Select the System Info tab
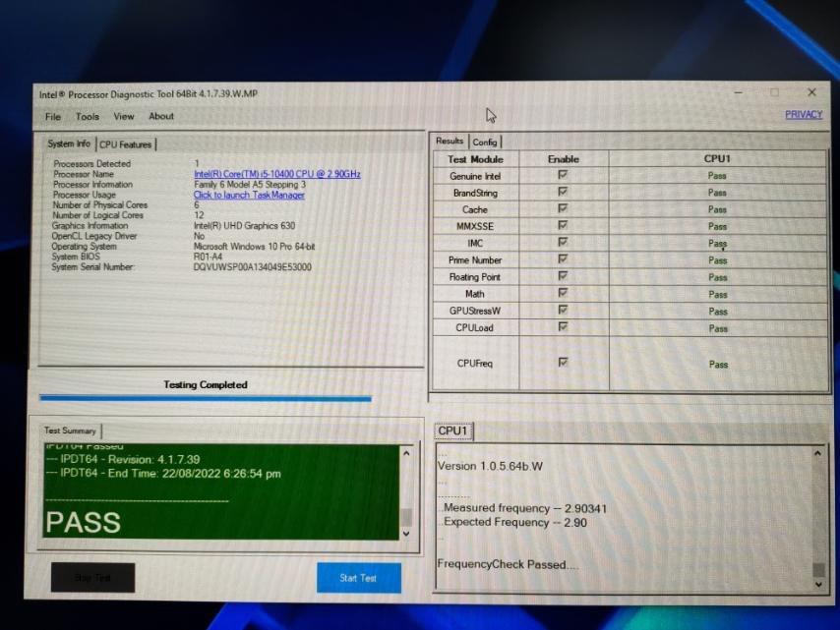This screenshot has width=840, height=630. point(69,143)
